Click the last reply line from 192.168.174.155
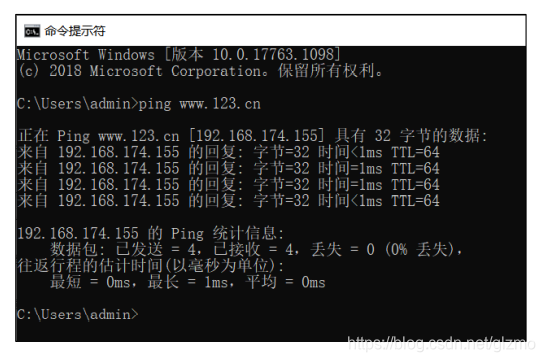Screen dimensions: 545x362 tap(228, 201)
